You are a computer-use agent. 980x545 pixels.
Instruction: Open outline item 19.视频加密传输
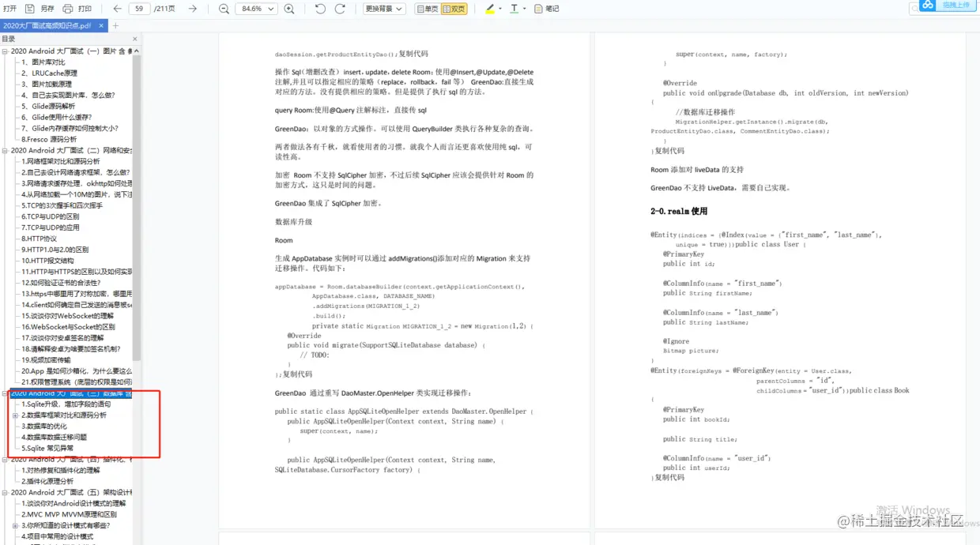tap(46, 360)
